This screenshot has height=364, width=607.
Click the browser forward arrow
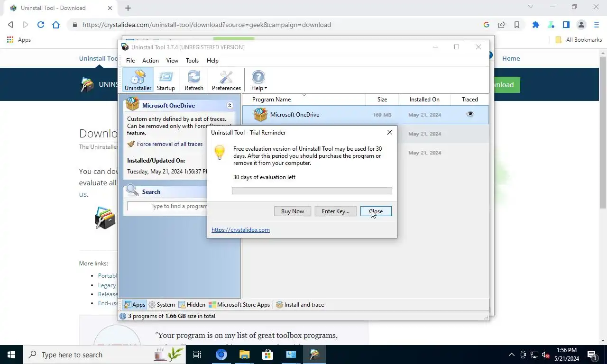click(x=26, y=25)
